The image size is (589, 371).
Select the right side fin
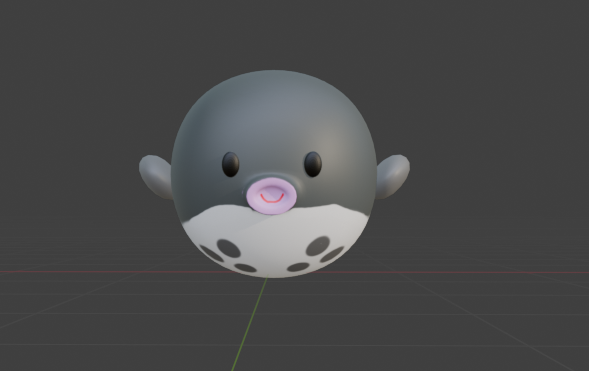point(393,176)
